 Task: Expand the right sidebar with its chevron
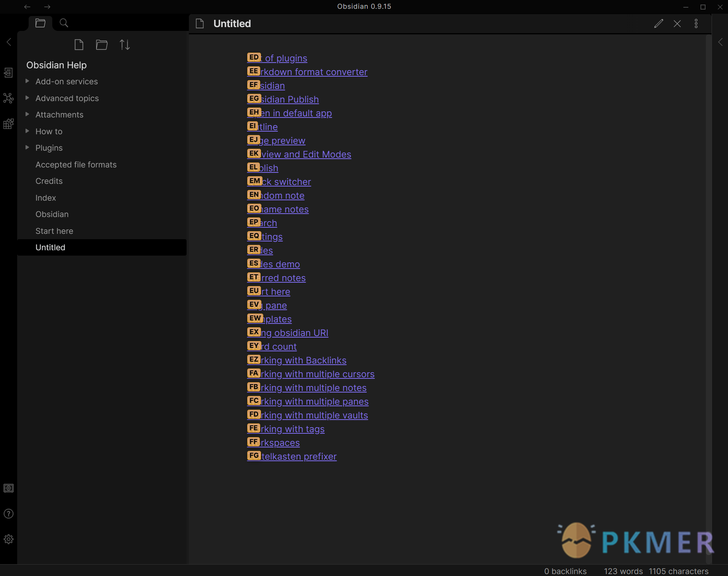click(720, 42)
